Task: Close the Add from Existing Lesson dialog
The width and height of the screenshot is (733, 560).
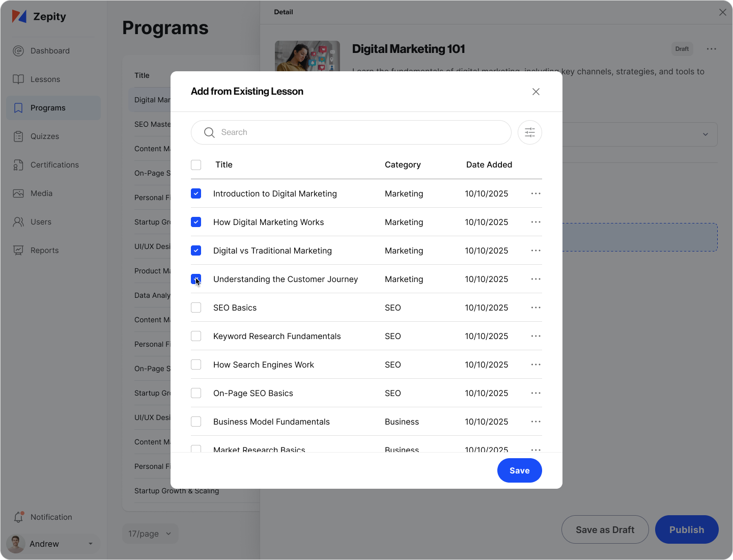Action: coord(535,92)
